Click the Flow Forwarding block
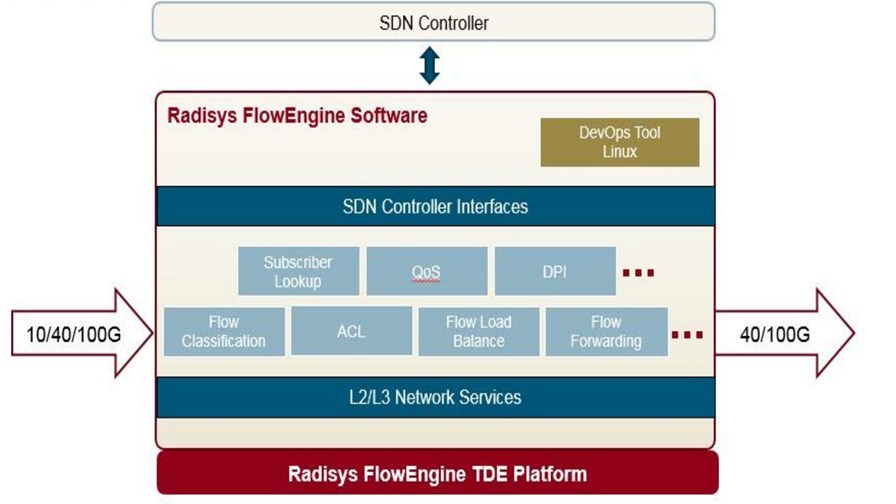This screenshot has width=896, height=504. (x=606, y=331)
